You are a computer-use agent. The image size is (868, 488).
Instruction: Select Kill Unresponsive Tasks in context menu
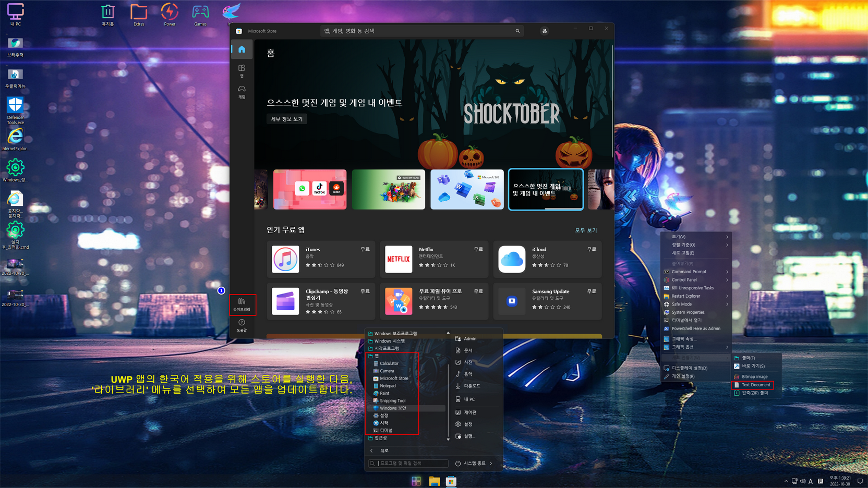696,288
